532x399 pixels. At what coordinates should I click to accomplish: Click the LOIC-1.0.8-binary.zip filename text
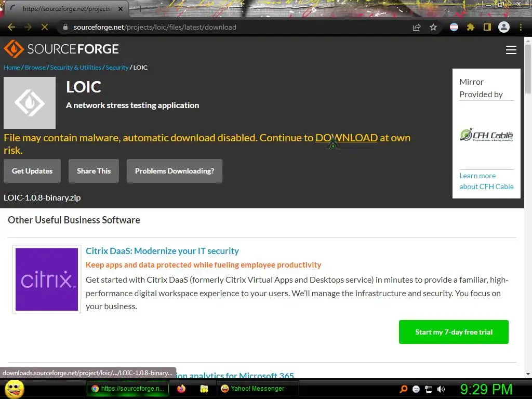pyautogui.click(x=42, y=197)
